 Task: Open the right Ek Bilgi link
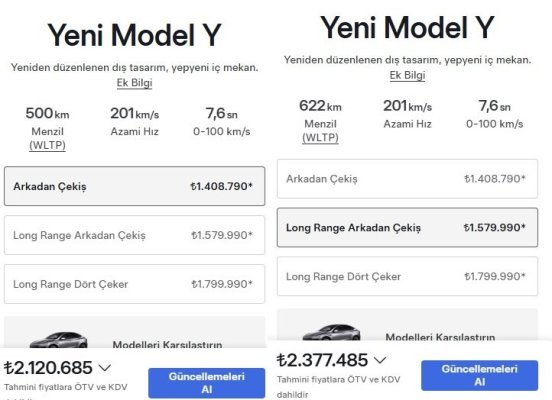pos(407,75)
